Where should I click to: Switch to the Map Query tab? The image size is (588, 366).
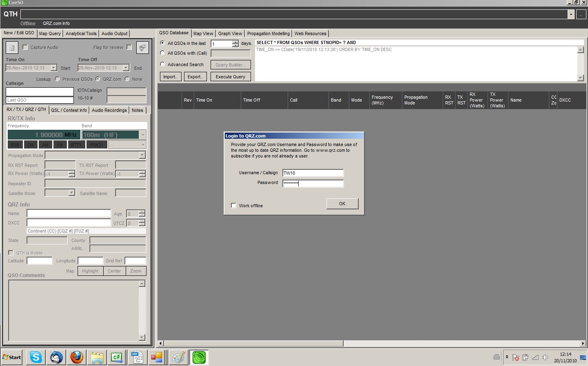(x=50, y=33)
